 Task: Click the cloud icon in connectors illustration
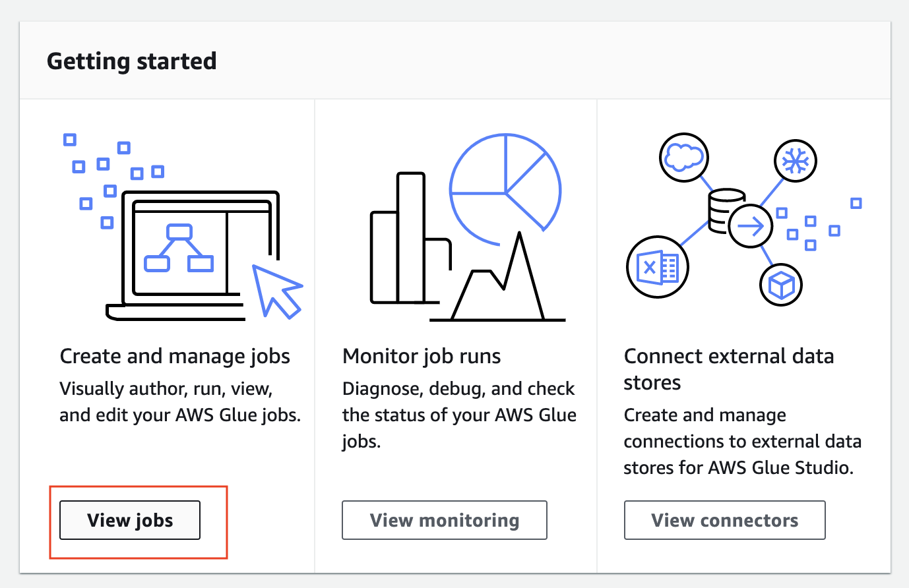point(684,158)
